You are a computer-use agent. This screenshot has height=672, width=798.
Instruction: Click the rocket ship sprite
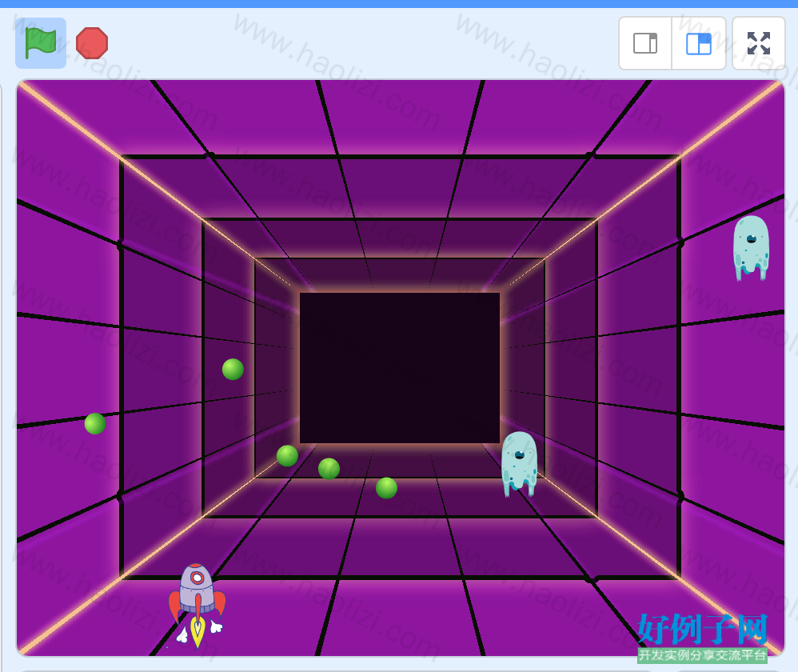(198, 605)
